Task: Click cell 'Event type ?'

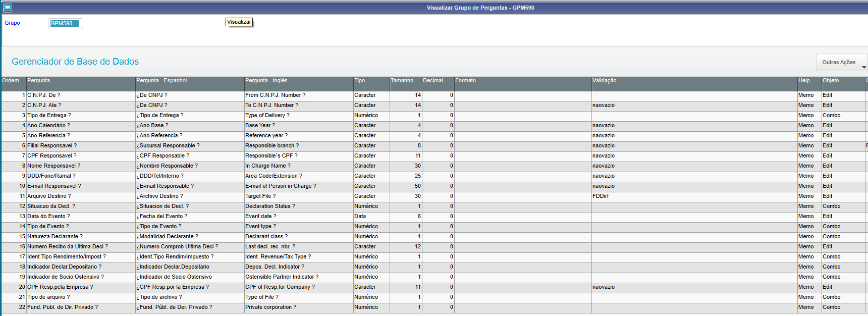Action: (x=299, y=227)
